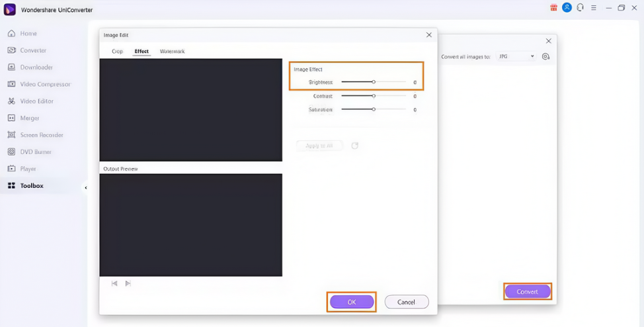Select the DVD Burner menu label
The width and height of the screenshot is (644, 327).
(x=36, y=152)
